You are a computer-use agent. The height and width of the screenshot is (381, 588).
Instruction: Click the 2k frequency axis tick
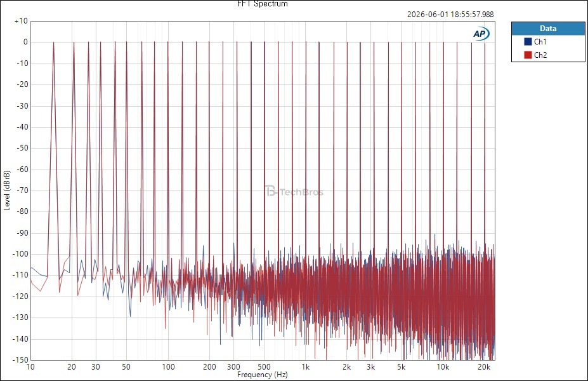pos(347,367)
